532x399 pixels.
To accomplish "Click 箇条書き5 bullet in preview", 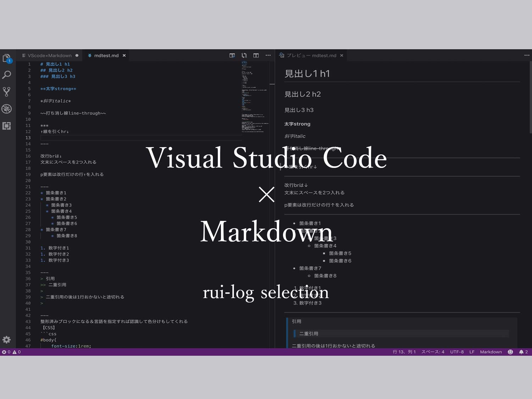I will pyautogui.click(x=340, y=253).
